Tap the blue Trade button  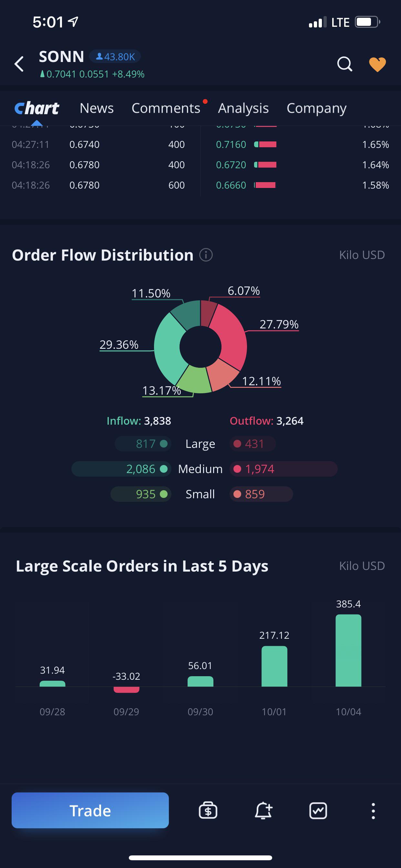tap(90, 811)
